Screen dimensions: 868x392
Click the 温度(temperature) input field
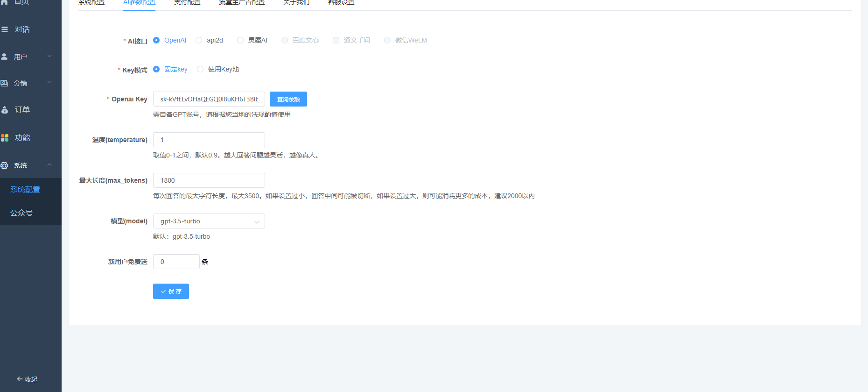click(209, 140)
